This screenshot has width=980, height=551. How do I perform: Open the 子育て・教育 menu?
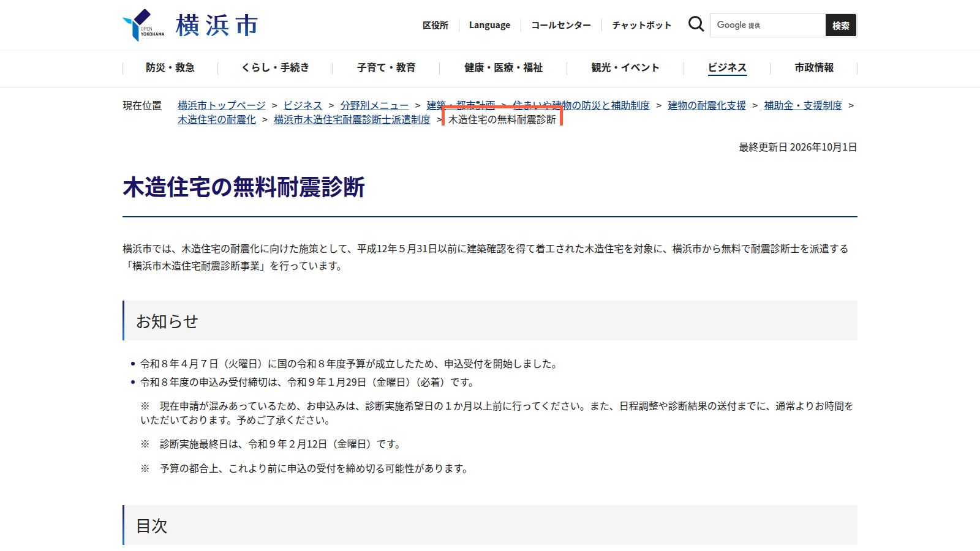pos(386,68)
